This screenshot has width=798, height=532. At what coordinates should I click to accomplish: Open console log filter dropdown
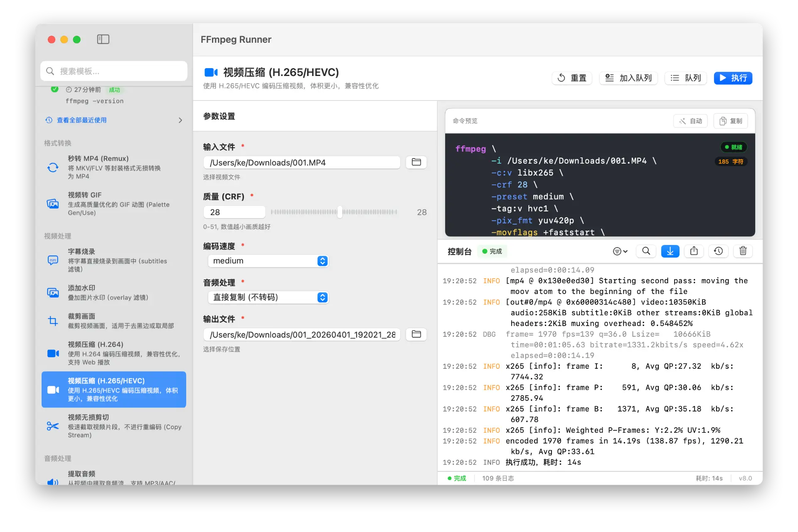pos(620,251)
